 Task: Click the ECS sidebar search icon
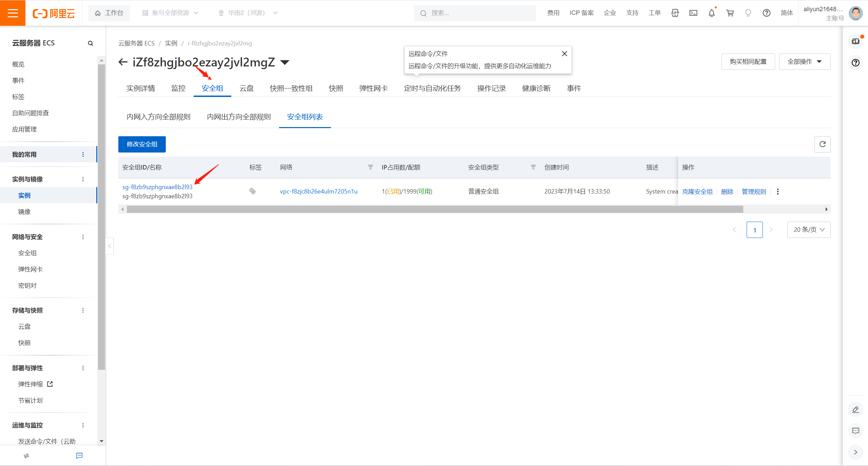[90, 43]
